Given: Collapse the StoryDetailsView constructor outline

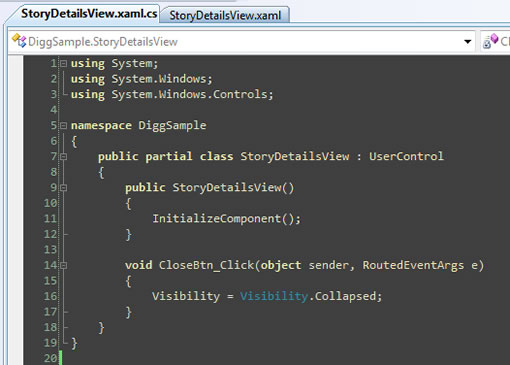Looking at the screenshot, I should click(63, 188).
